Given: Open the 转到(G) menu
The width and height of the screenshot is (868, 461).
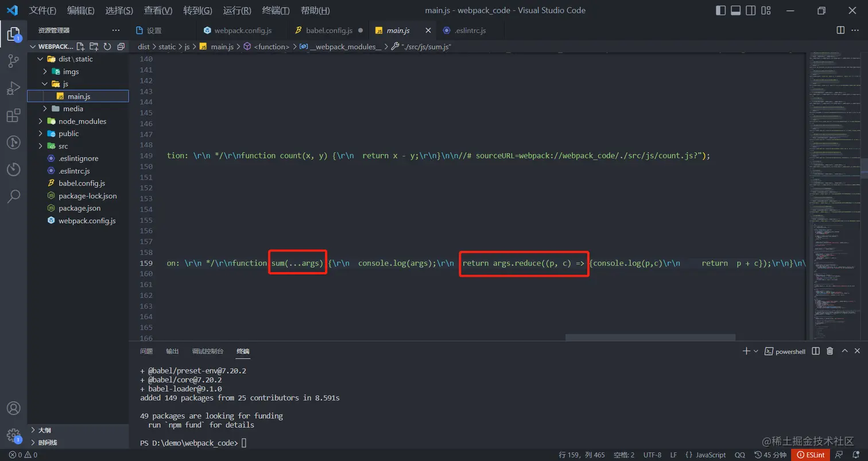Looking at the screenshot, I should [x=197, y=10].
